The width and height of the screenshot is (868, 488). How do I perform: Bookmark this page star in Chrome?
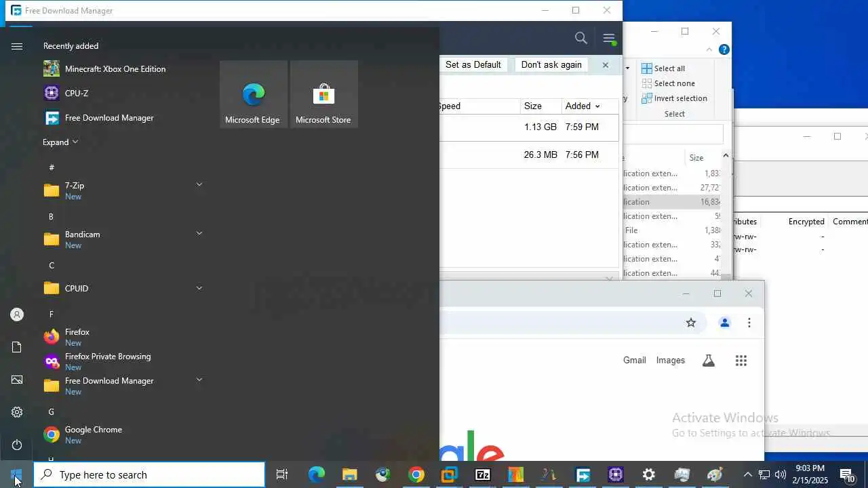(691, 323)
